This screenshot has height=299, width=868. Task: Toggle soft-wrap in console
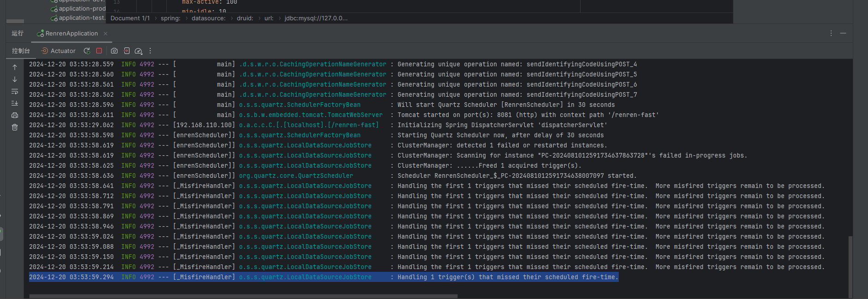pyautogui.click(x=15, y=91)
